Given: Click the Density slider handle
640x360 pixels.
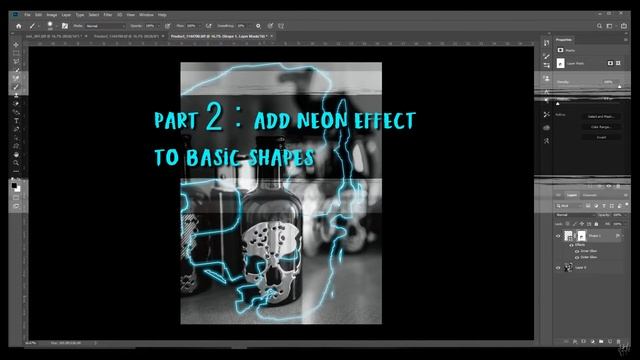Looking at the screenshot, I should 620,87.
